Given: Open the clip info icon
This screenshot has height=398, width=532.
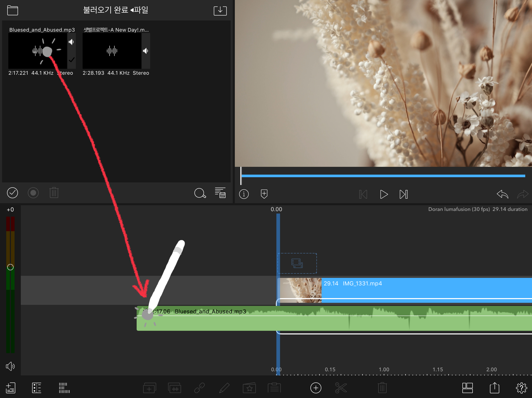Looking at the screenshot, I should 244,194.
